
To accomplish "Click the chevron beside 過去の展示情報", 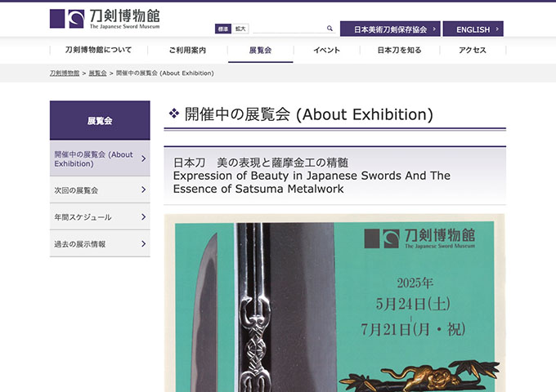I will [144, 243].
